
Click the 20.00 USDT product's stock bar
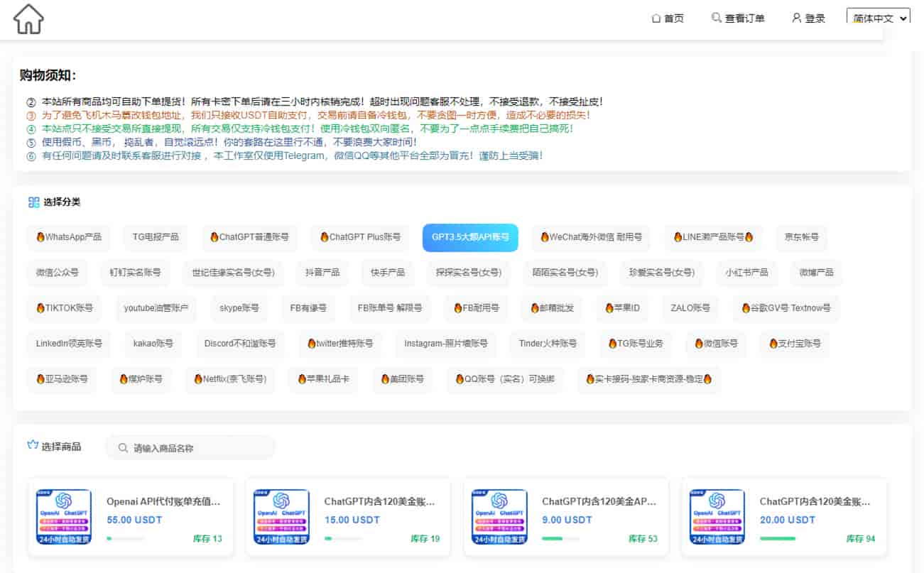[x=777, y=538]
